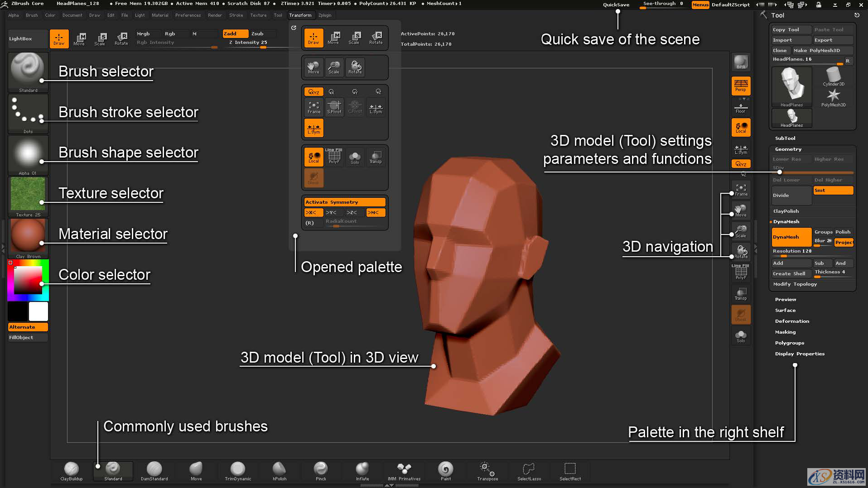The image size is (868, 488).
Task: Toggle Activate Symmetry
Action: (344, 202)
